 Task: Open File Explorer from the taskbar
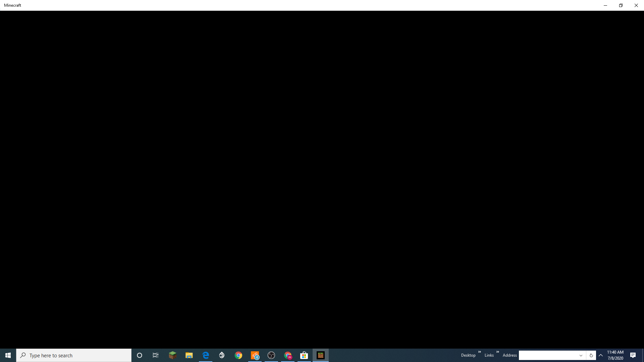tap(189, 355)
